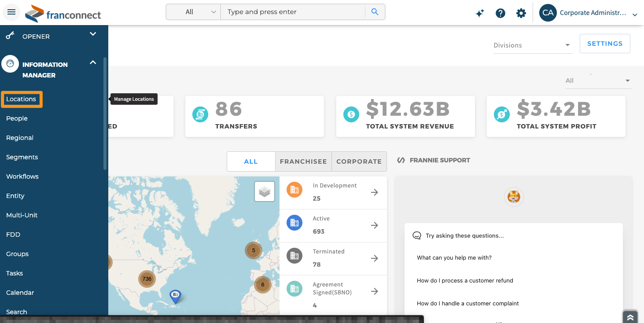Select the FRANCHISEE filter tab
644x323 pixels.
[x=303, y=161]
